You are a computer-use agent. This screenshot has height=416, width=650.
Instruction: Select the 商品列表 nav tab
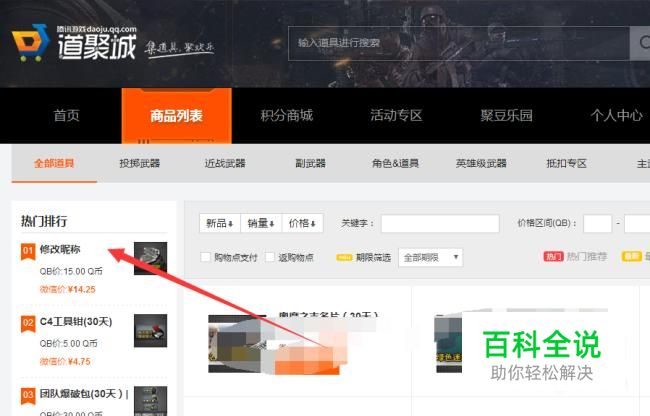[x=177, y=116]
